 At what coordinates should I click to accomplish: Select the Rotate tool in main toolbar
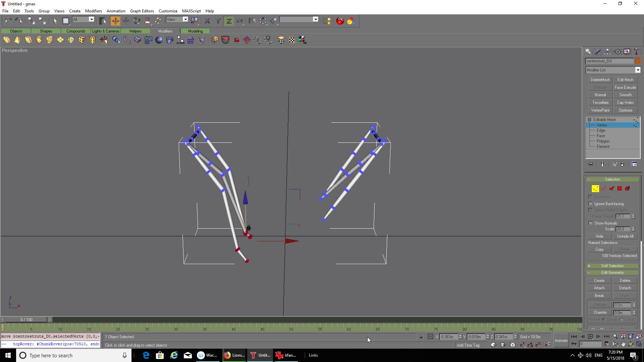click(137, 21)
